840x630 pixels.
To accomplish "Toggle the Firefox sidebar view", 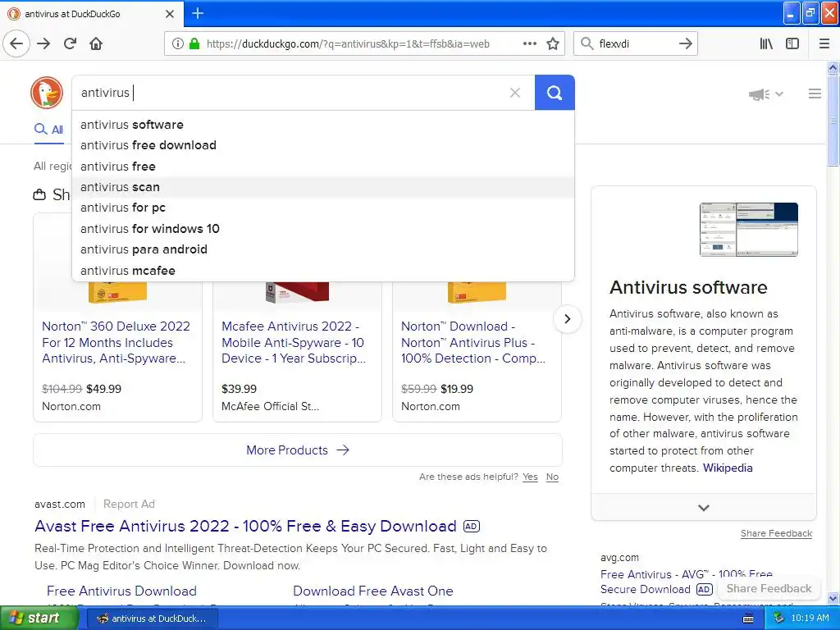I will coord(792,43).
